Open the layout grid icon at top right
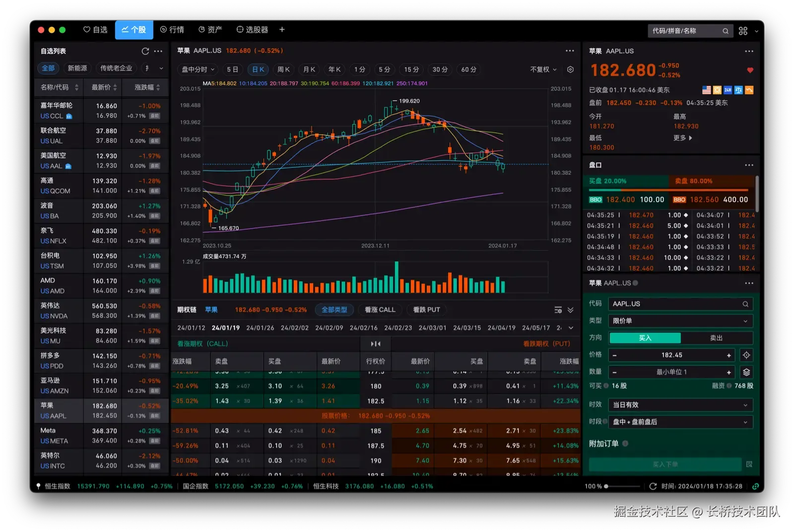The width and height of the screenshot is (794, 532). point(743,31)
